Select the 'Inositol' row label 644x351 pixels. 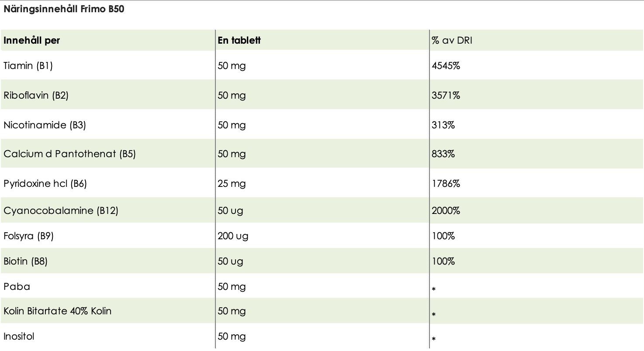tap(19, 336)
